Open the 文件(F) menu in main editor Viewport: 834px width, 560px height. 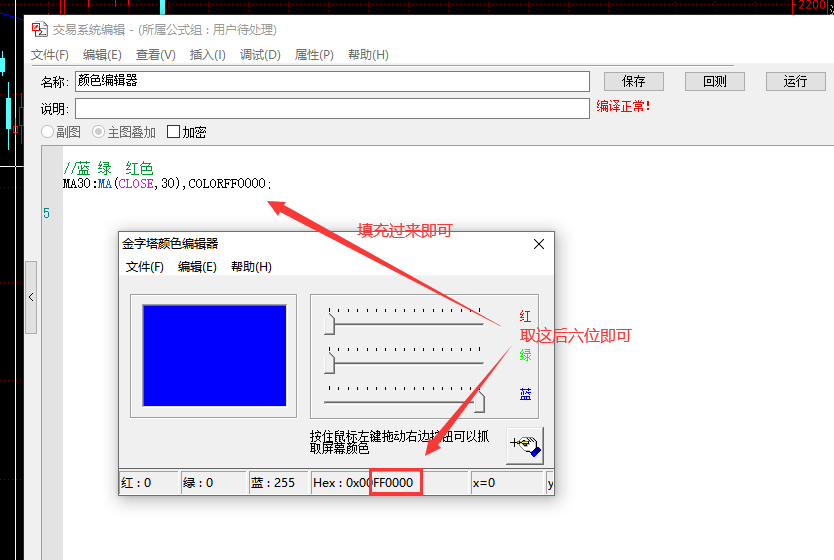tap(49, 55)
